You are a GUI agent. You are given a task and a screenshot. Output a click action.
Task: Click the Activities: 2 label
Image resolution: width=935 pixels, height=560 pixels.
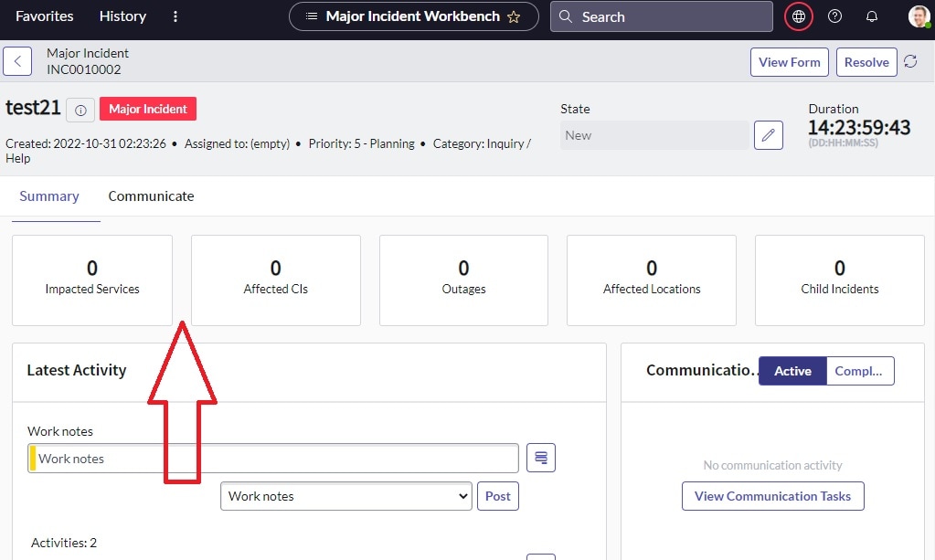[x=64, y=543]
